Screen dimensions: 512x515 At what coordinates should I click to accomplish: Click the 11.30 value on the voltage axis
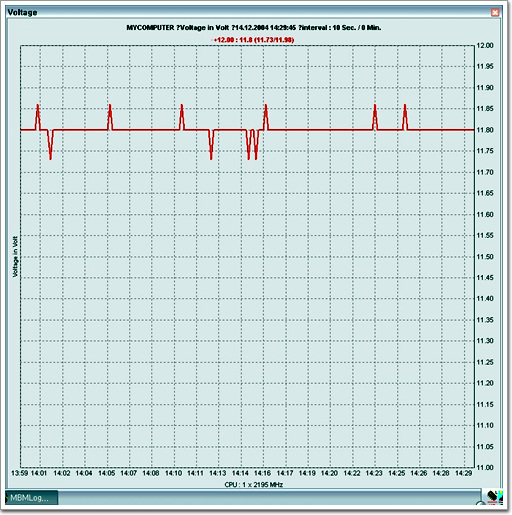coord(485,341)
